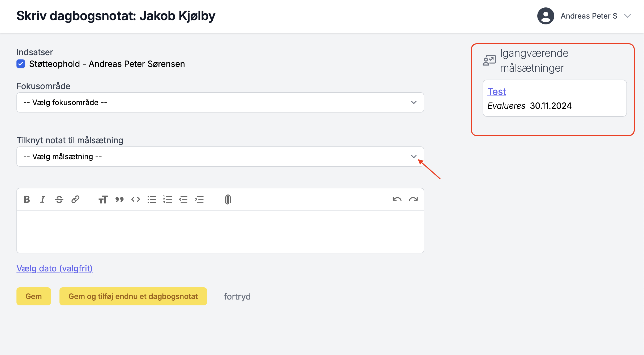
Task: Open the Vælg fokusområde dropdown
Action: tap(220, 102)
